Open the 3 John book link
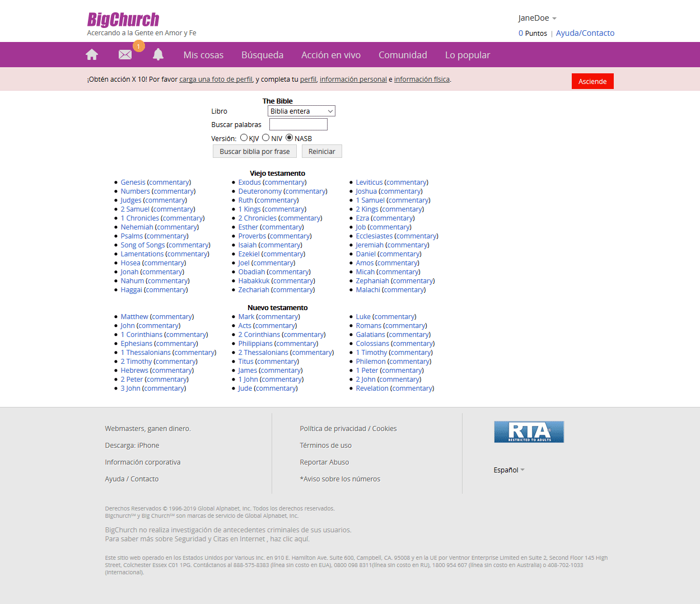 [x=130, y=388]
